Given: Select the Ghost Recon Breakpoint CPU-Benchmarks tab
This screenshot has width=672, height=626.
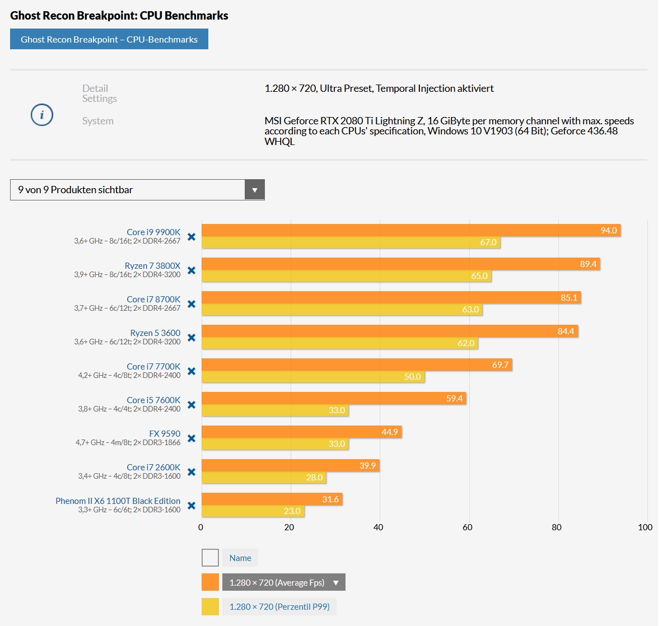Looking at the screenshot, I should coord(109,39).
